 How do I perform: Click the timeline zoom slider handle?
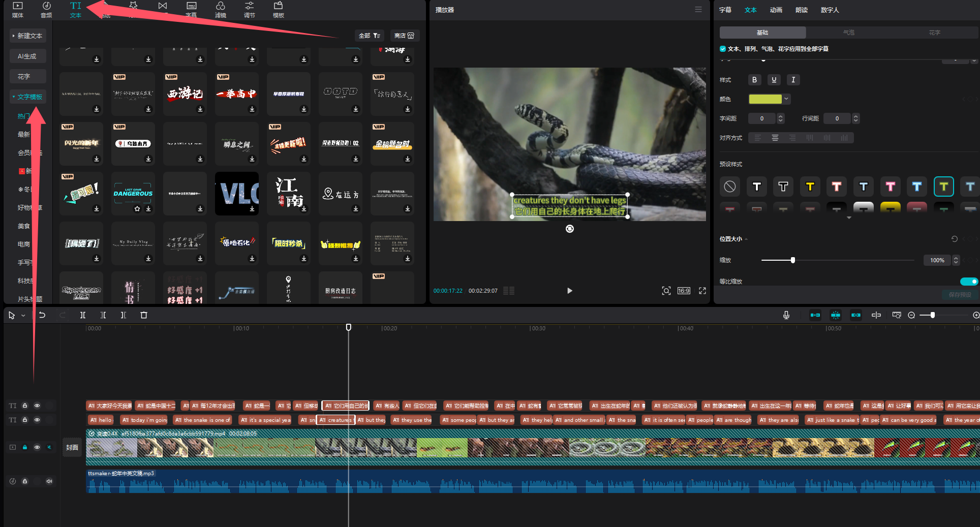[933, 315]
